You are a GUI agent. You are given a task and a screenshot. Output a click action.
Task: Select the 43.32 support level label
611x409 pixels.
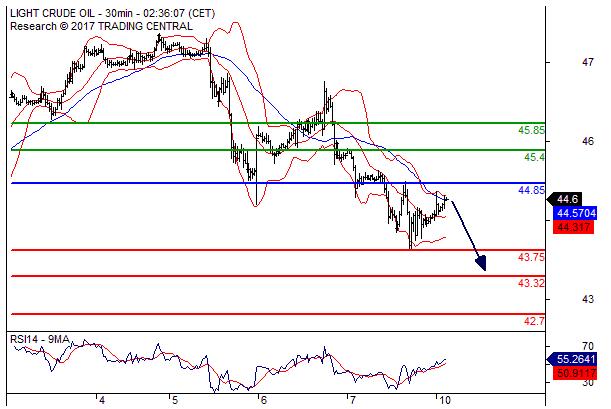[531, 283]
